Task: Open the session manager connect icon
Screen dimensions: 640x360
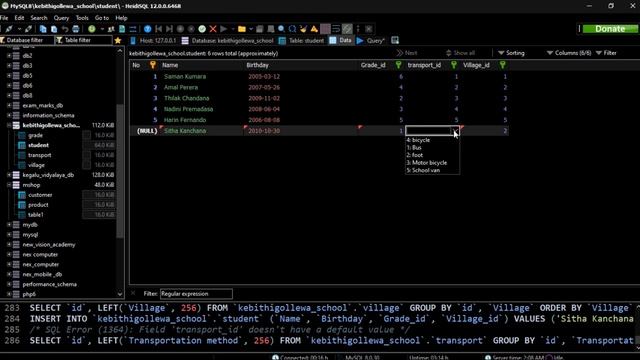Action: (8, 29)
